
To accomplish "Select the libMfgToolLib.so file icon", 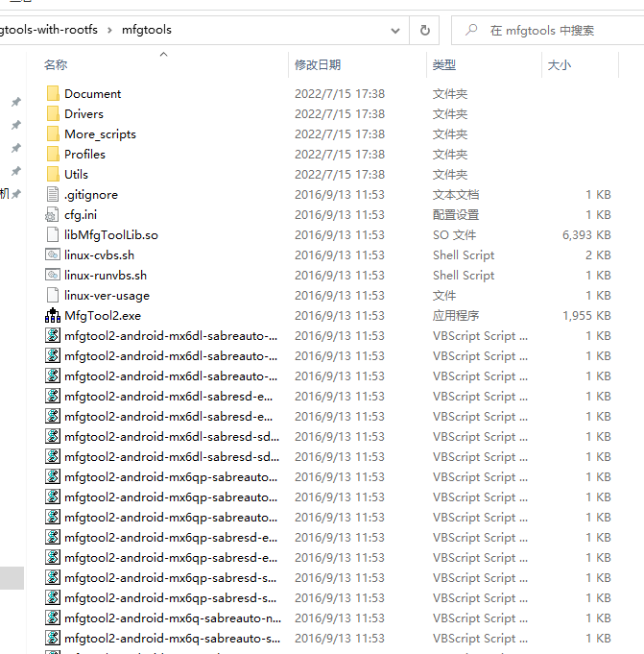I will coord(53,234).
